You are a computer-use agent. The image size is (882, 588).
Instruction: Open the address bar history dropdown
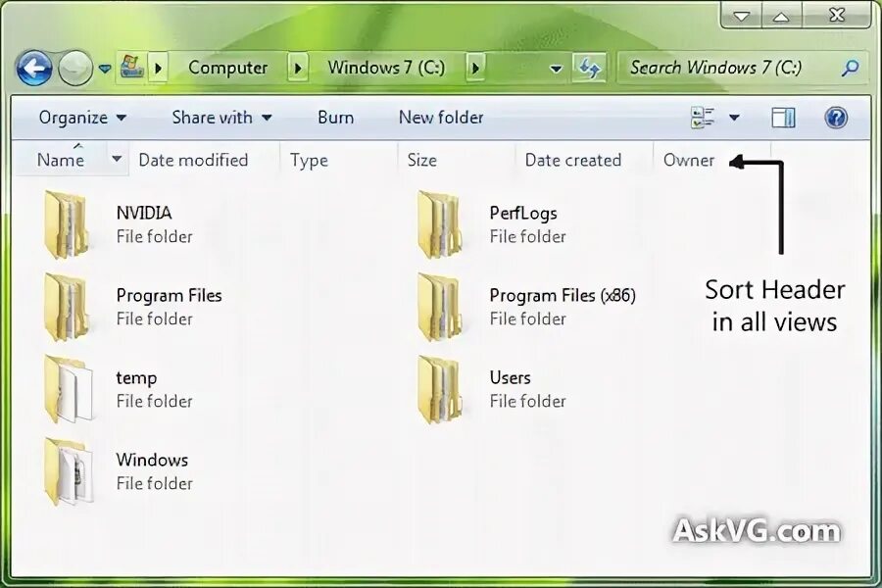click(556, 69)
